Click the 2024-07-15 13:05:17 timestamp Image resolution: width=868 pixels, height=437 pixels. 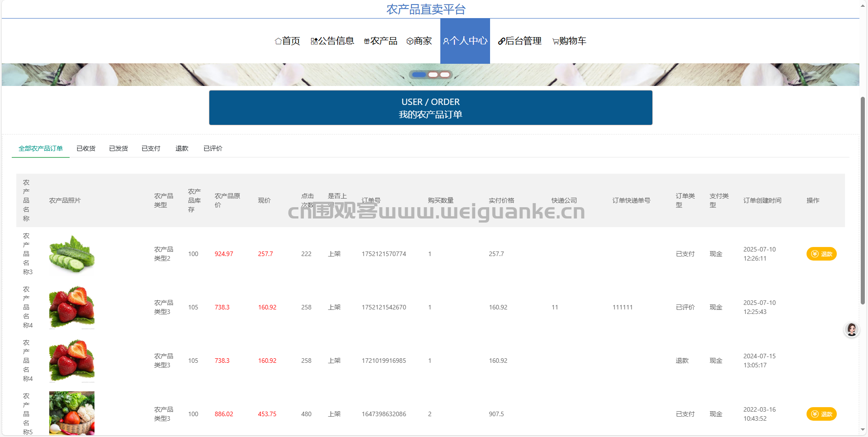click(x=759, y=361)
